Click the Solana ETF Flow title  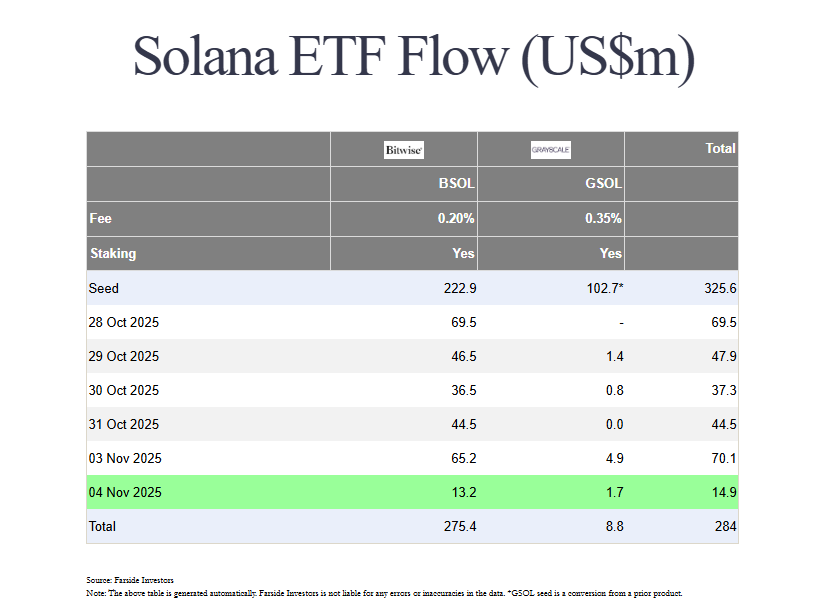tap(413, 57)
